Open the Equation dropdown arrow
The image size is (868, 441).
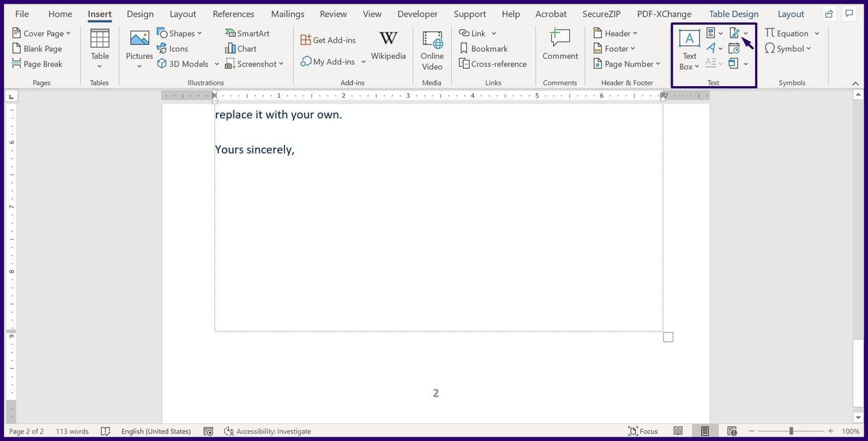coord(817,33)
